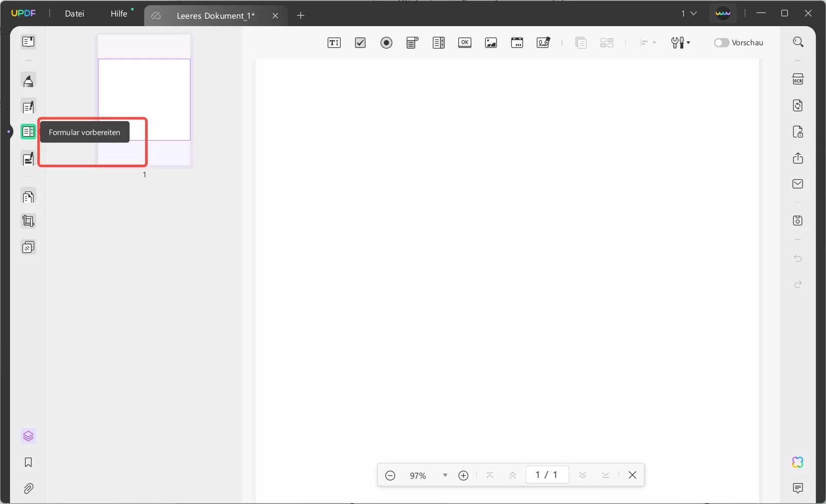Select the Comment highlighter tool
The width and height of the screenshot is (826, 504).
coord(28,81)
